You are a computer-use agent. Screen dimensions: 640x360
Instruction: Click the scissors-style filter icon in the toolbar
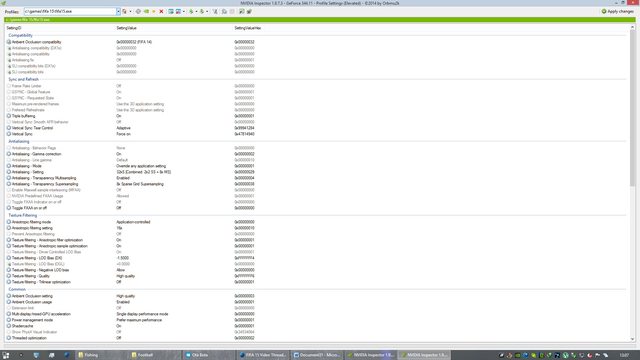tap(215, 11)
